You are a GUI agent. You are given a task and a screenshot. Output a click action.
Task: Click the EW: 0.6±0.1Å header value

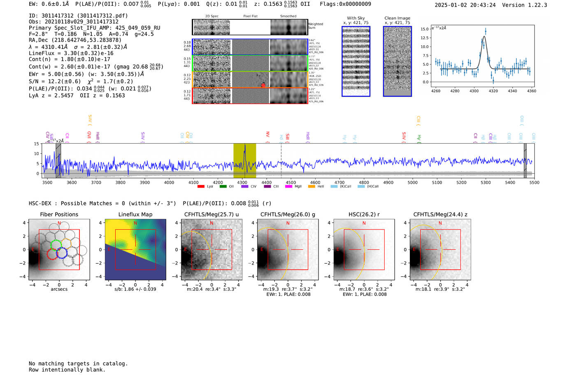49,4
